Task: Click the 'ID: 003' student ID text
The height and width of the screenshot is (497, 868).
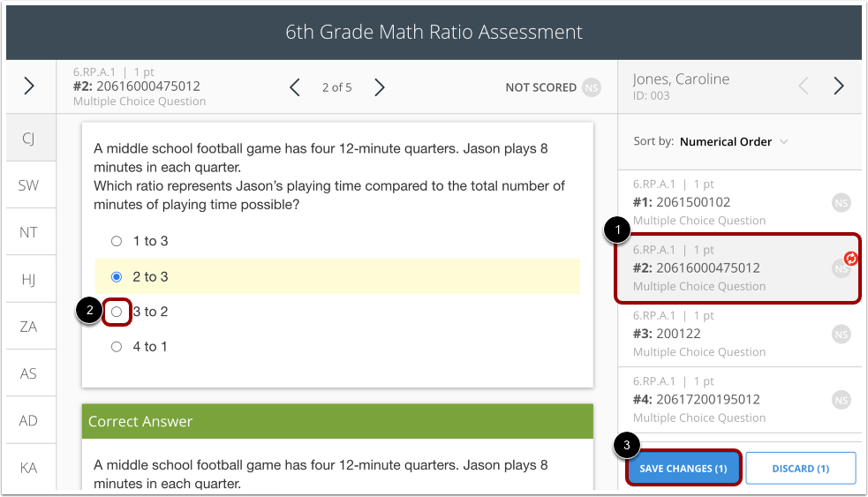Action: [652, 95]
